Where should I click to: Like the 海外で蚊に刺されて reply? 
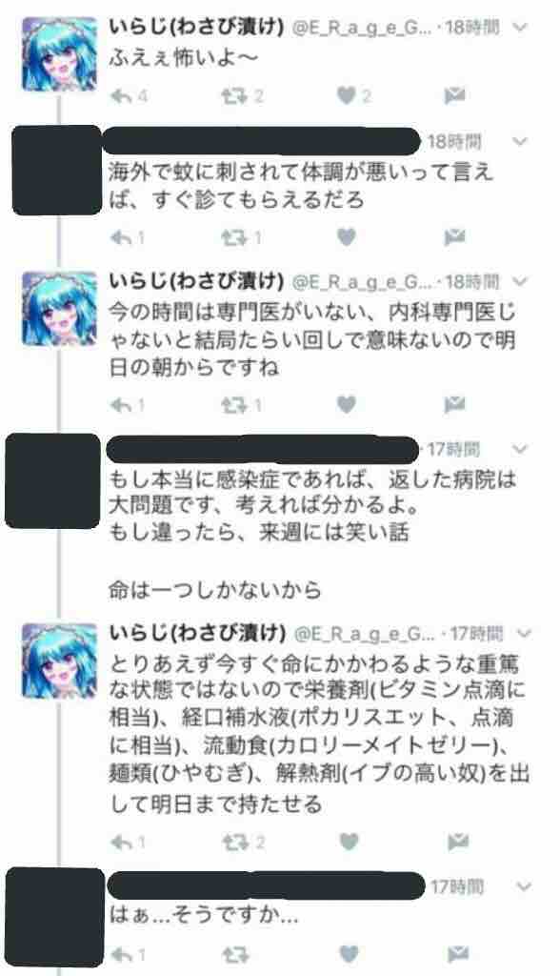coord(346,237)
